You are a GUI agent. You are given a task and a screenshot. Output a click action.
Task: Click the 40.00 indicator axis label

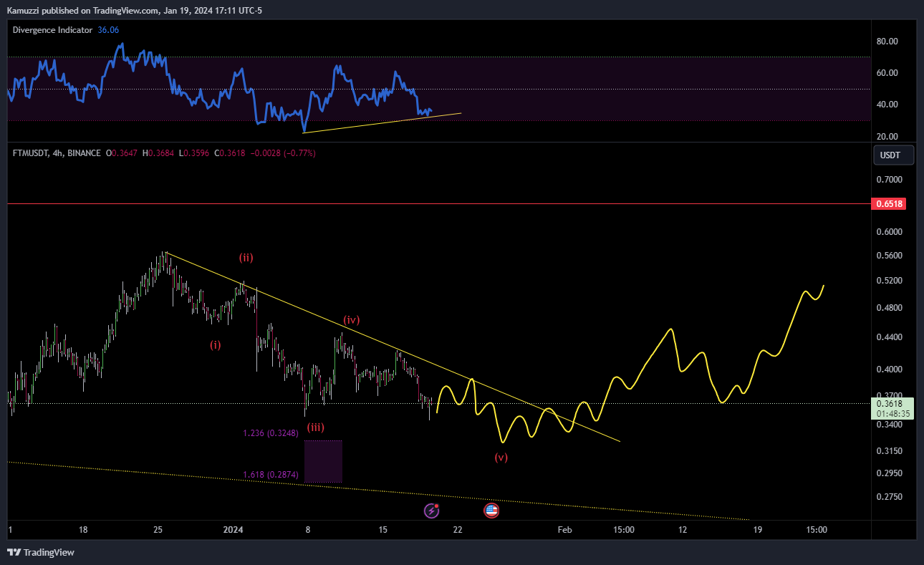pos(887,105)
